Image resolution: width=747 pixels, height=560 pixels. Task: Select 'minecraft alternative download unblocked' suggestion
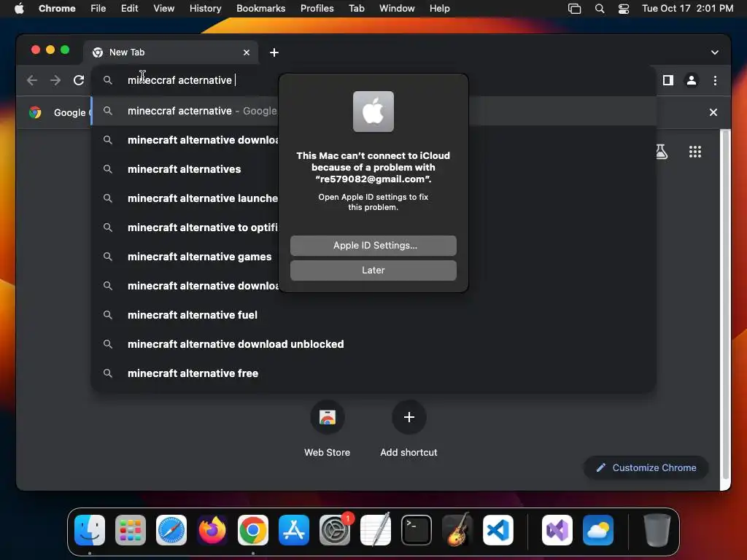point(373,344)
